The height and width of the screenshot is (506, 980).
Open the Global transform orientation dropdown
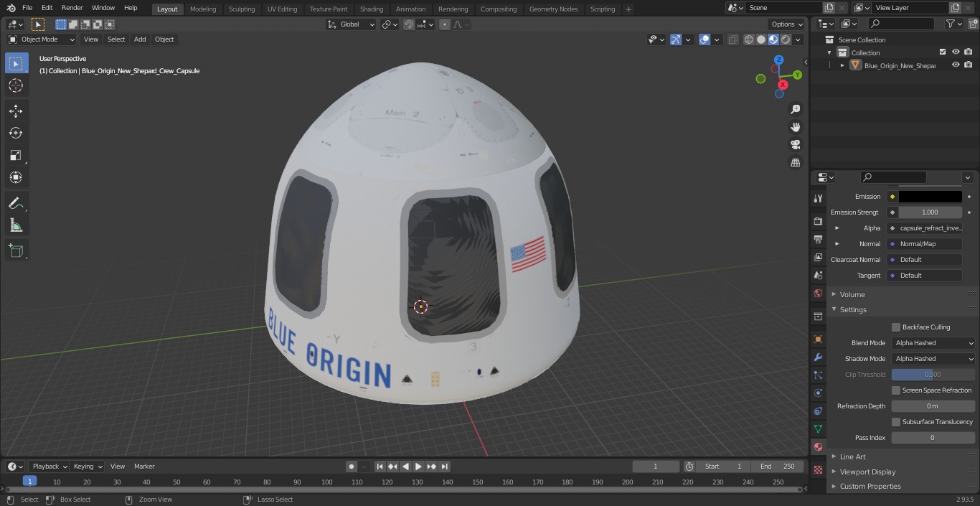tap(352, 24)
